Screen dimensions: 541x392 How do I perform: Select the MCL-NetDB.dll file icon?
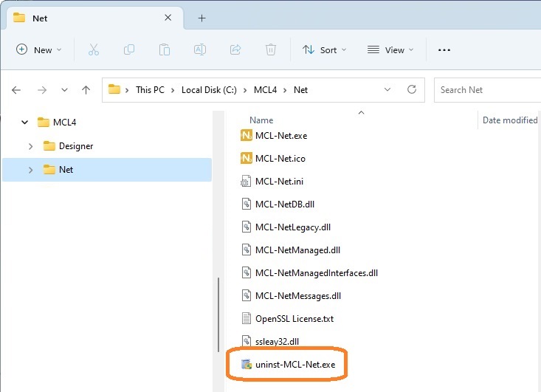246,204
